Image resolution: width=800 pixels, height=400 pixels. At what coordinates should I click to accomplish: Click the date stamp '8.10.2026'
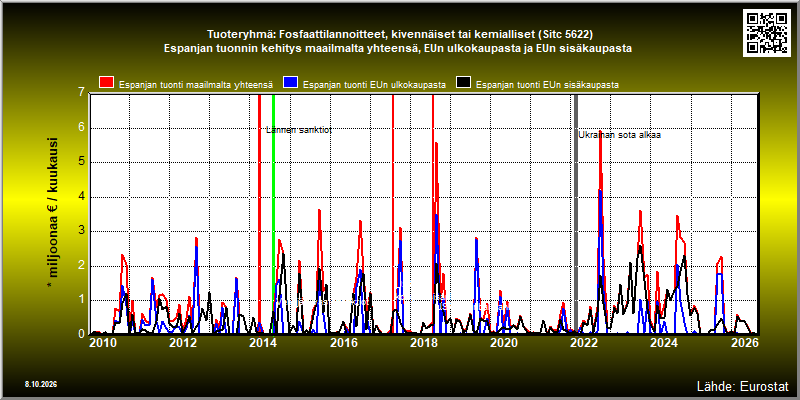point(40,384)
